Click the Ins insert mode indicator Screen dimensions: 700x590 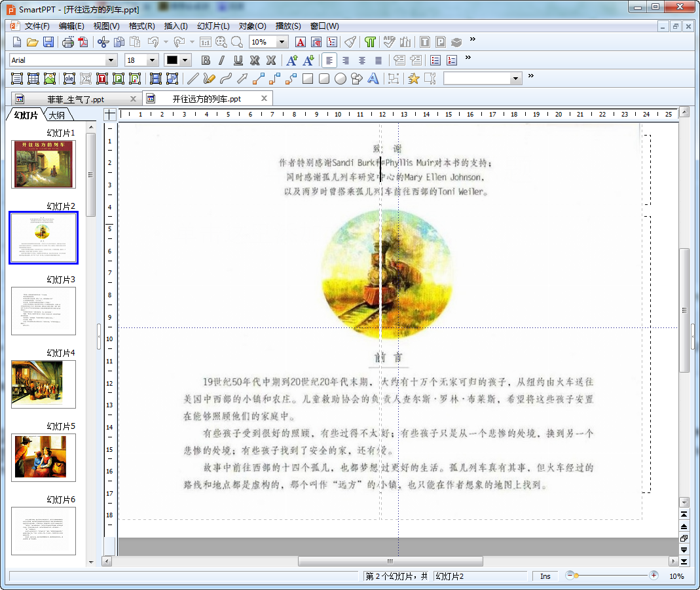(x=545, y=576)
